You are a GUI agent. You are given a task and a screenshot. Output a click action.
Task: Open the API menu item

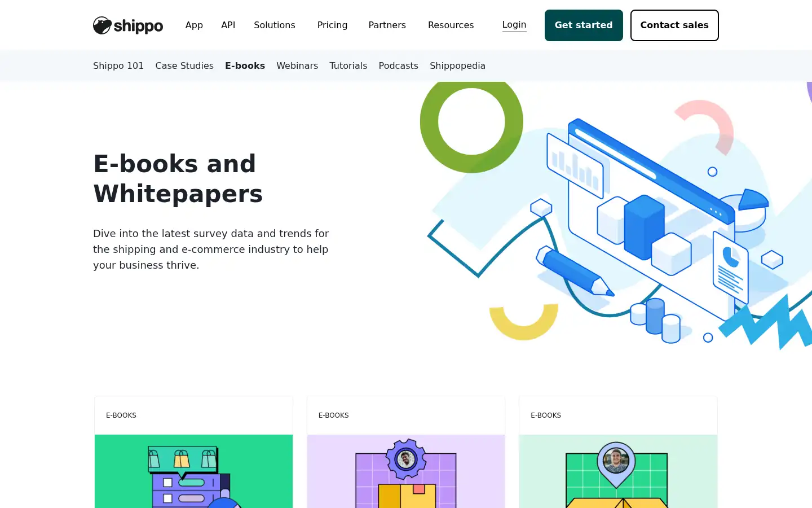pyautogui.click(x=228, y=25)
